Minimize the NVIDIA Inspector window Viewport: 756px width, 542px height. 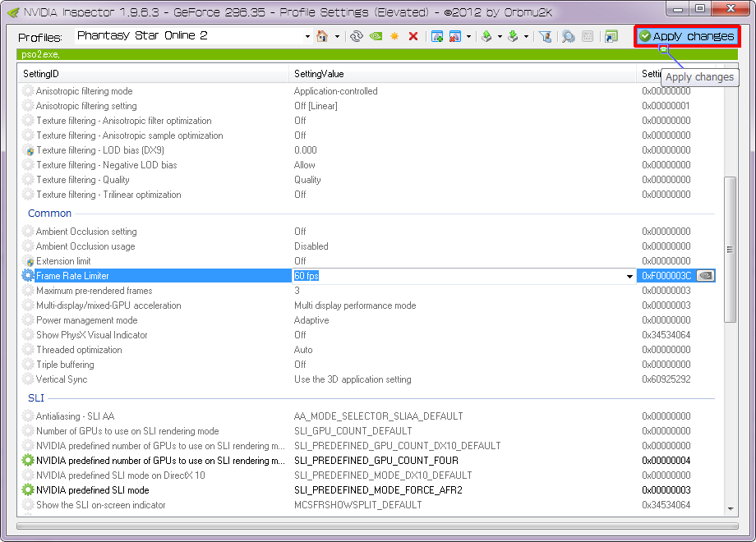[677, 8]
